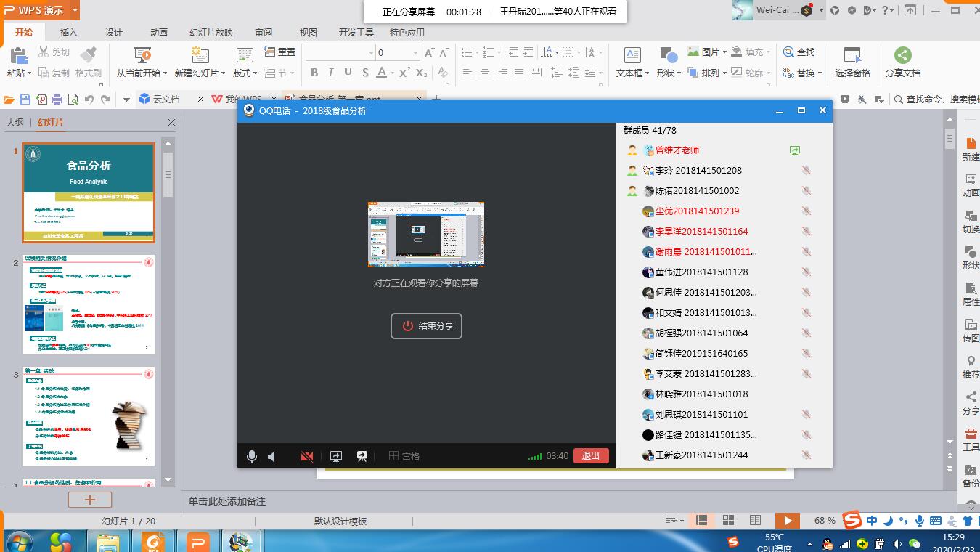Click the screen share icon in QQ call bar
The image size is (980, 552).
click(x=335, y=456)
